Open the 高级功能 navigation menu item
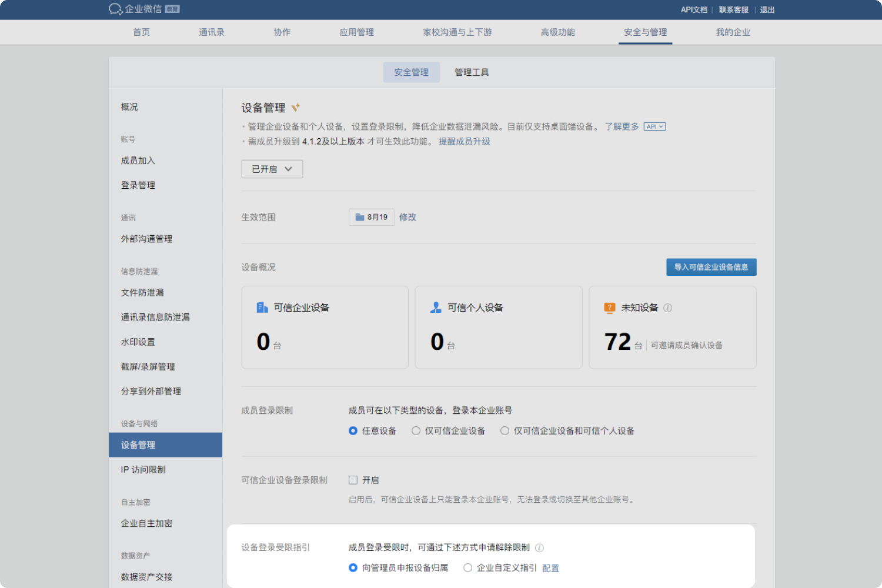Screen dimensions: 882x588 tap(557, 32)
